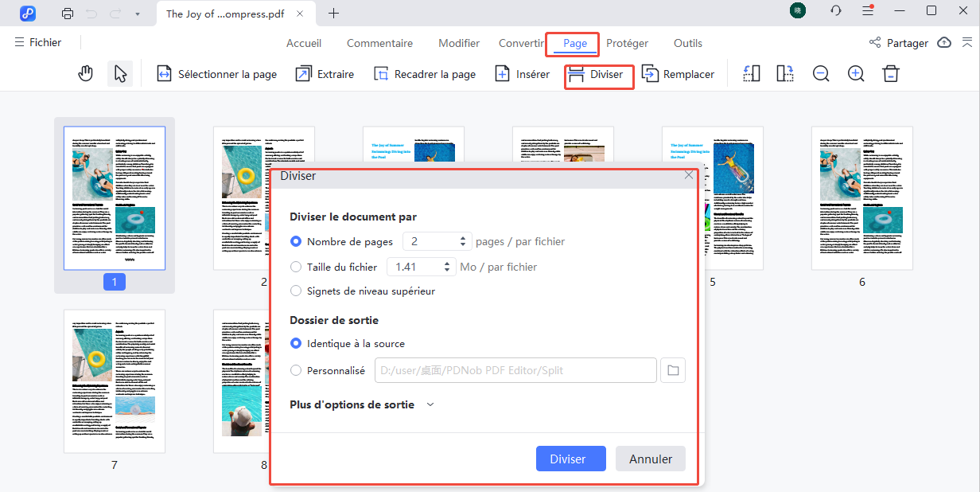Click the rotate page left icon
Viewport: 980px width, 492px height.
coord(752,74)
